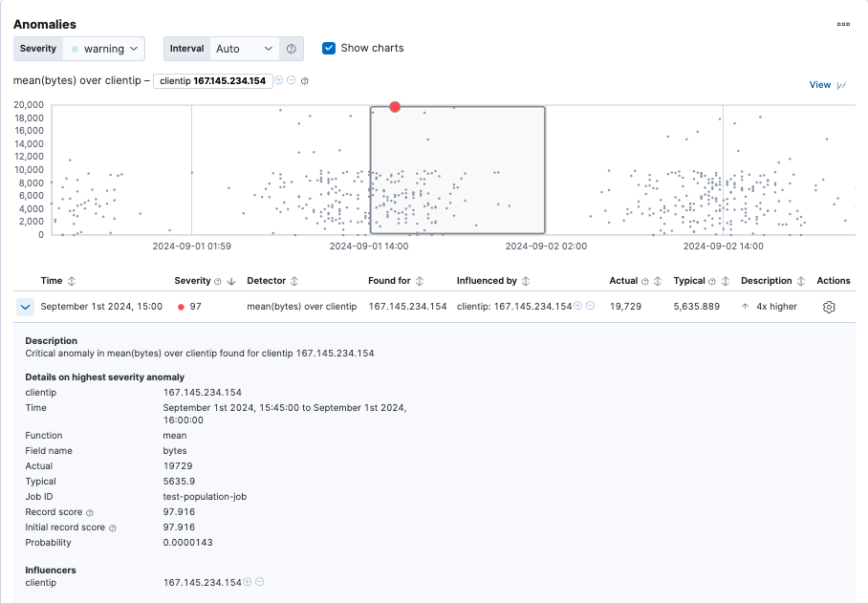Click the chart info icon after clientip filter

pyautogui.click(x=305, y=81)
